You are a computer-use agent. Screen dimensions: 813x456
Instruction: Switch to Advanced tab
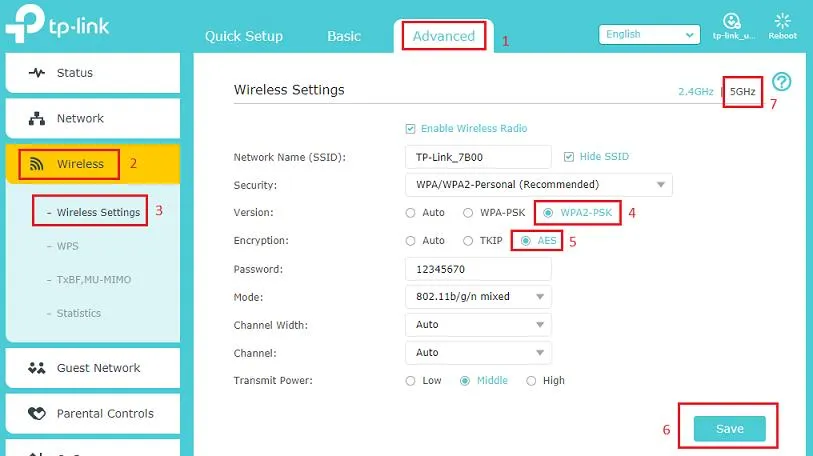click(444, 36)
